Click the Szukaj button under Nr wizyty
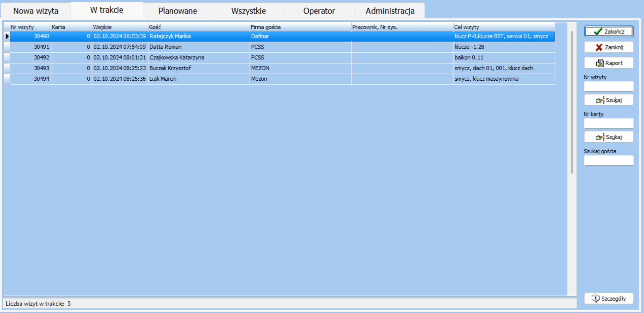644x313 pixels. pyautogui.click(x=609, y=100)
